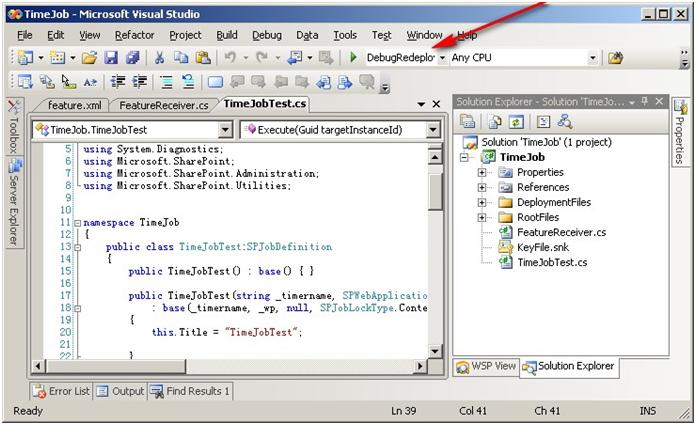Screen dimensions: 696x425
Task: Click the Open File folder icon
Action: [89, 58]
